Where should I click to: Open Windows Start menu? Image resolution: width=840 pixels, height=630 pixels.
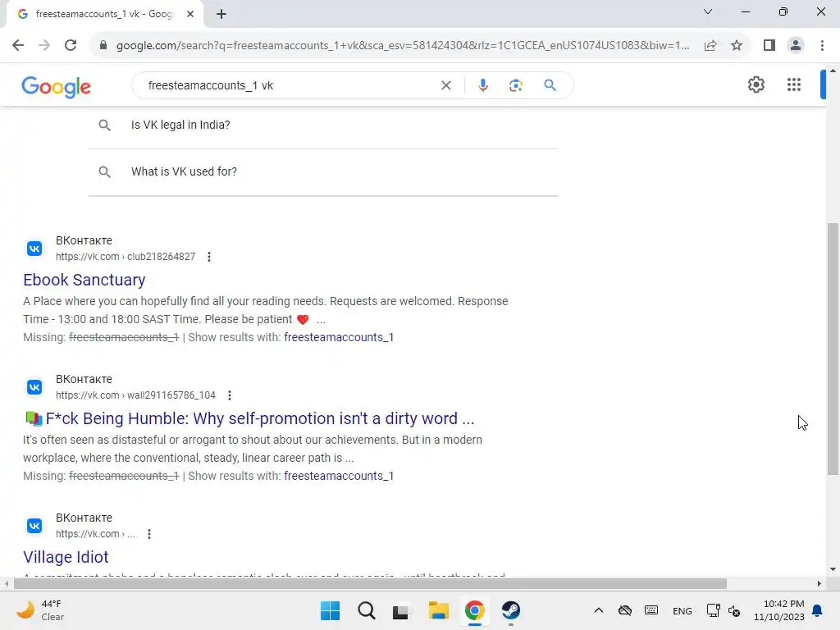pyautogui.click(x=330, y=610)
